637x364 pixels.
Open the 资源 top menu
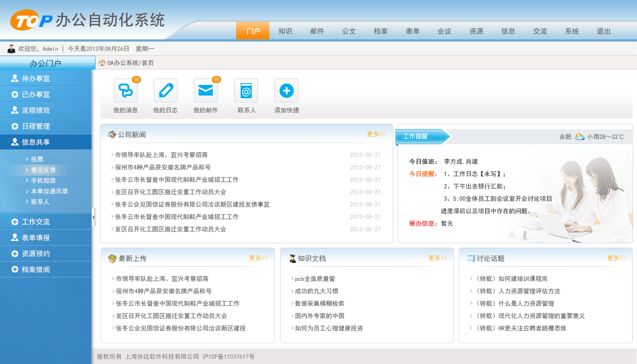click(x=476, y=31)
